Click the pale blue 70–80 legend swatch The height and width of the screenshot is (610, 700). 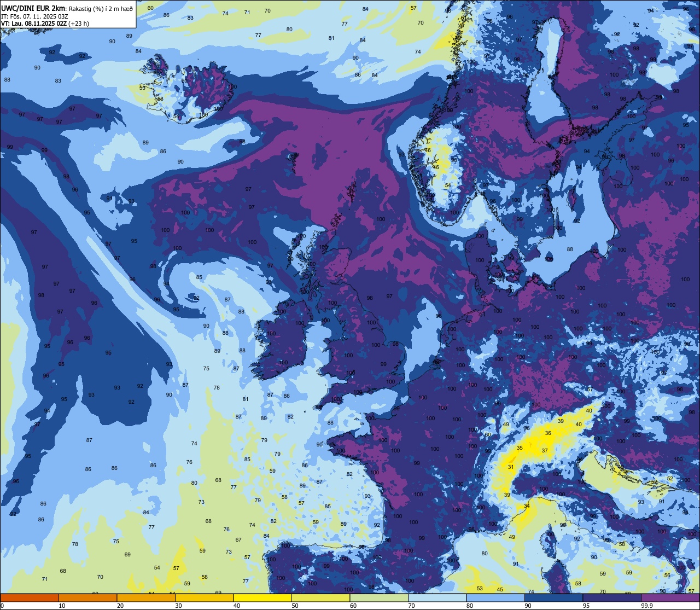click(437, 597)
